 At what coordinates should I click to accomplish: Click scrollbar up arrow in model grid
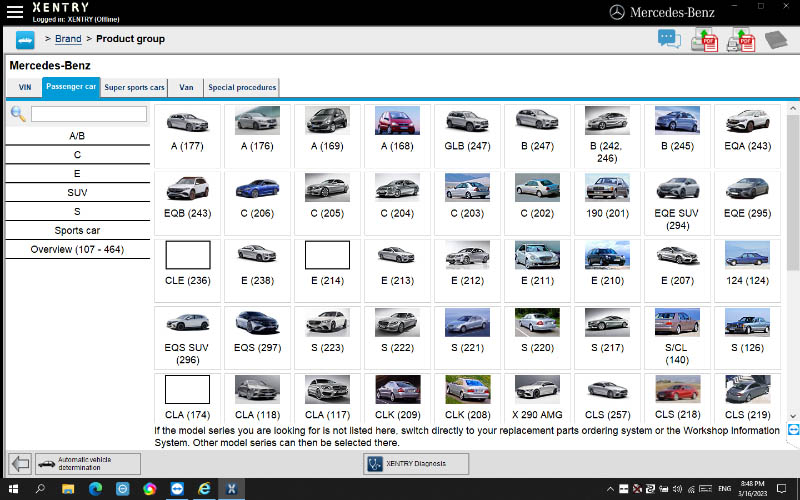(x=793, y=109)
